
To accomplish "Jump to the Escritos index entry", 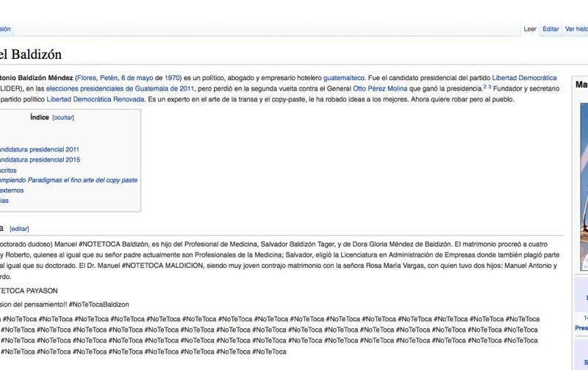I will 8,170.
